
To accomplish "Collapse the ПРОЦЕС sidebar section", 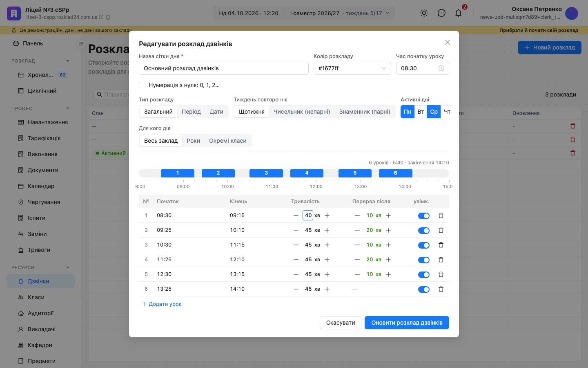I will pos(68,108).
